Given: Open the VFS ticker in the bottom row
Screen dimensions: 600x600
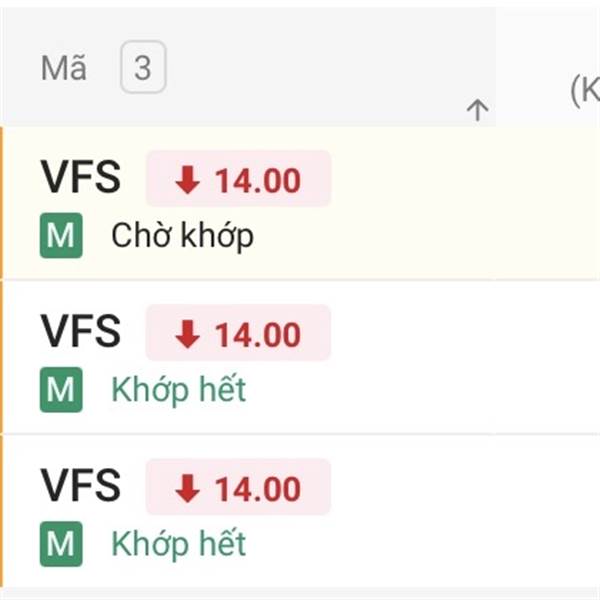Looking at the screenshot, I should 80,487.
